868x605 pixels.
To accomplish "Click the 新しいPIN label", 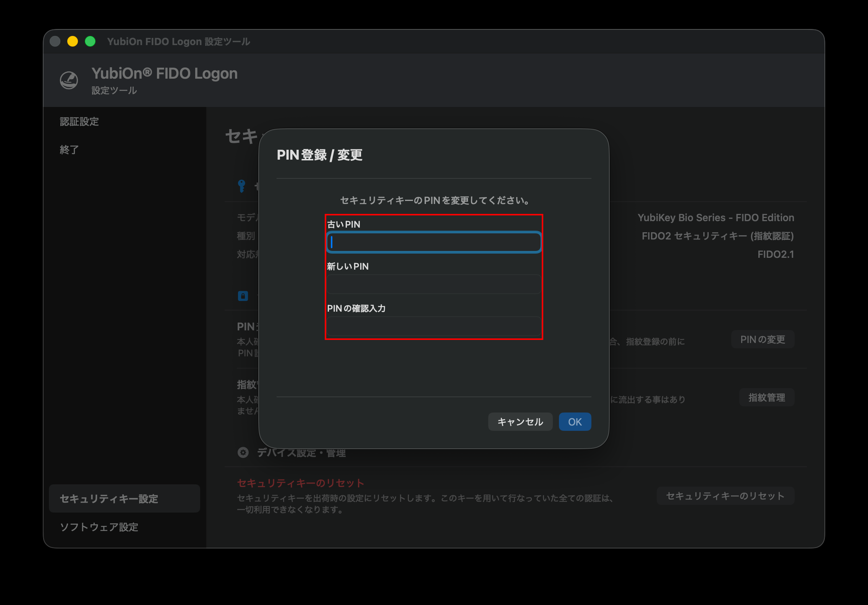I will tap(348, 266).
